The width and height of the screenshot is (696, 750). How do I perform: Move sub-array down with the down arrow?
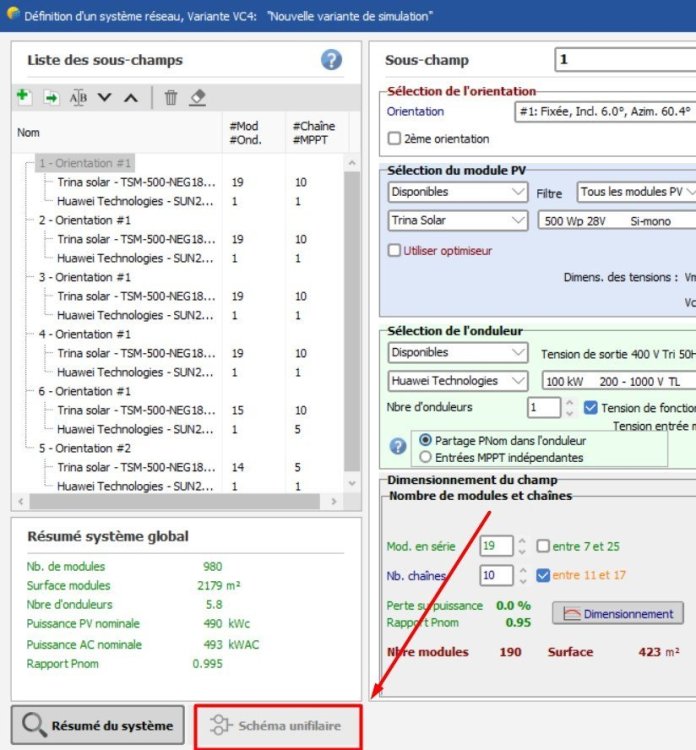pyautogui.click(x=105, y=97)
